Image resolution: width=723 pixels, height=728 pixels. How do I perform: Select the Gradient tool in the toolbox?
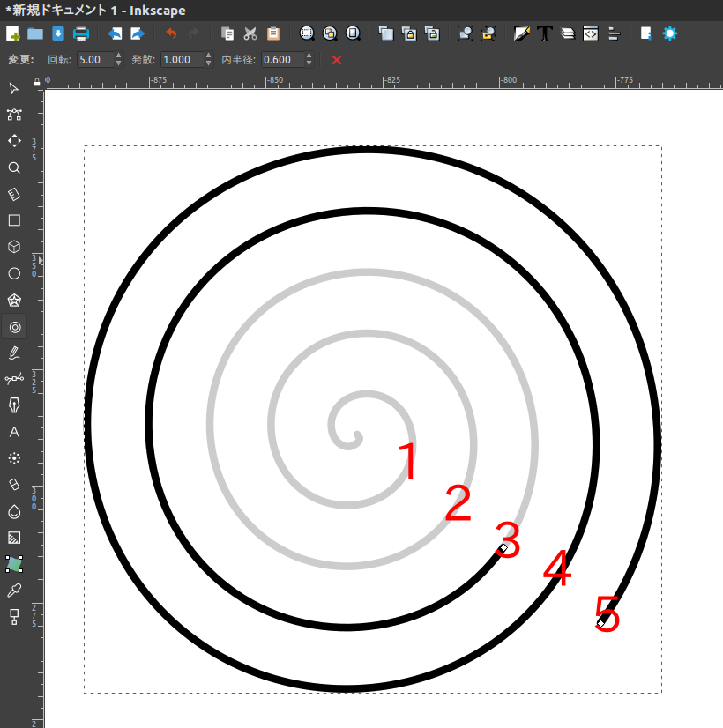14,538
